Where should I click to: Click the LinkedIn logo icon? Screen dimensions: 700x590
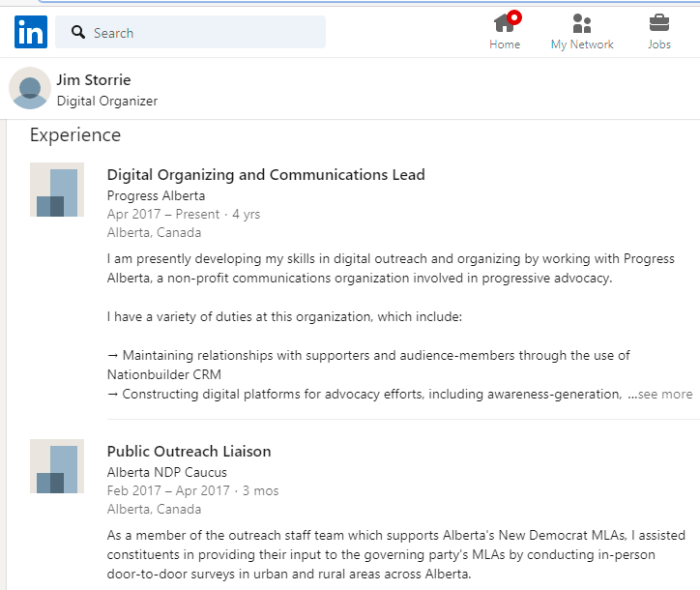pyautogui.click(x=31, y=32)
